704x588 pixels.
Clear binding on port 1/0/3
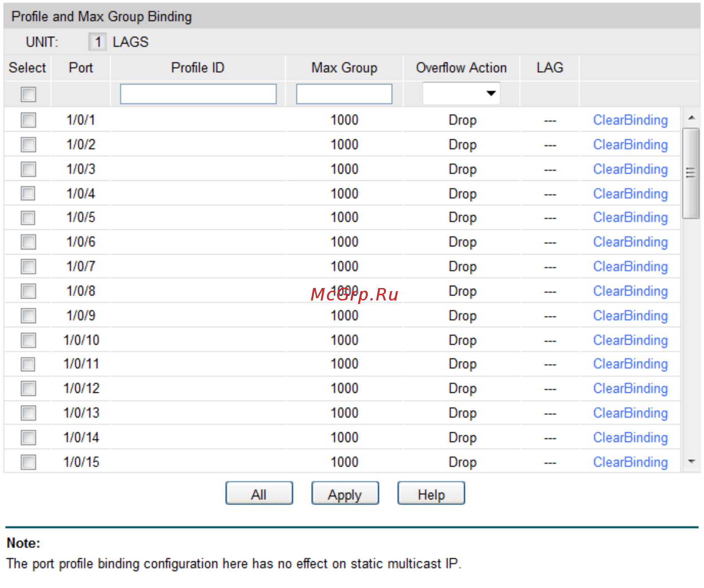(630, 170)
